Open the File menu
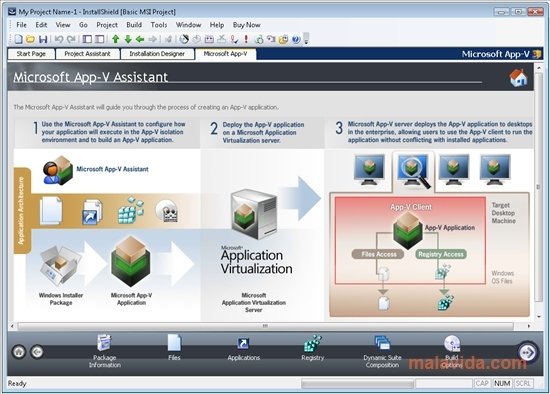This screenshot has height=394, width=550. (x=21, y=25)
